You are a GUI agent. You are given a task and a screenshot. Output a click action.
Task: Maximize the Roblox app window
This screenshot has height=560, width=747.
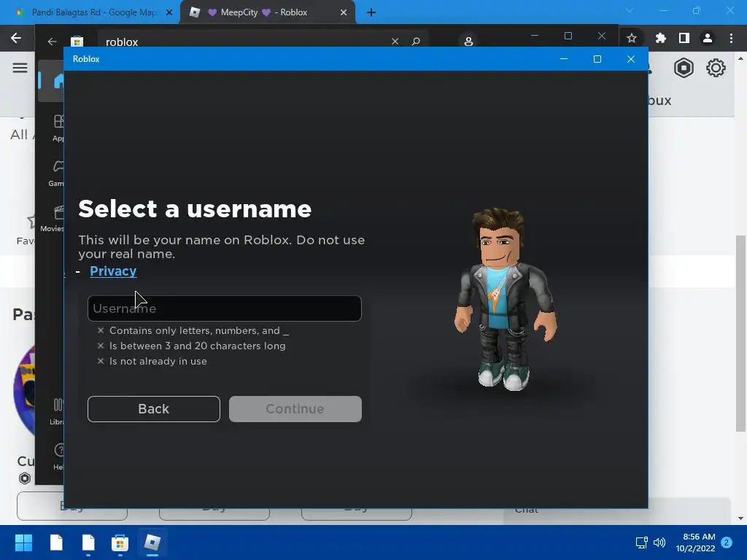pyautogui.click(x=597, y=59)
